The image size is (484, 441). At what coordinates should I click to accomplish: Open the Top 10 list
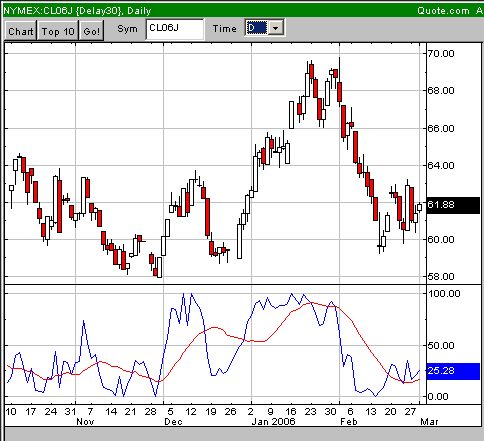58,31
